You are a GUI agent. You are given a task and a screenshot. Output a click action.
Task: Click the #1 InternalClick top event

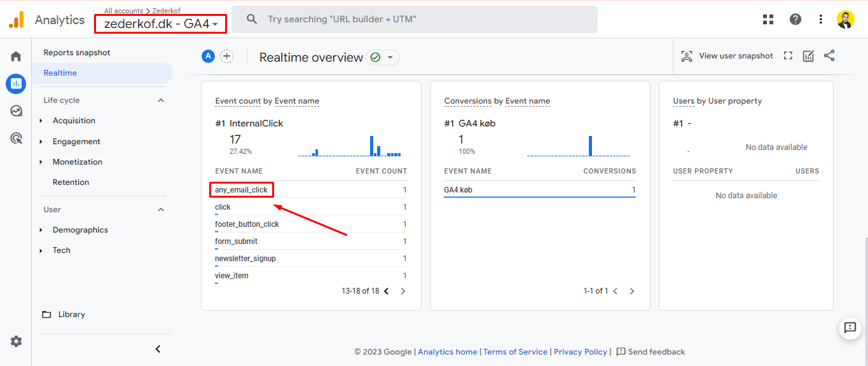tap(249, 123)
